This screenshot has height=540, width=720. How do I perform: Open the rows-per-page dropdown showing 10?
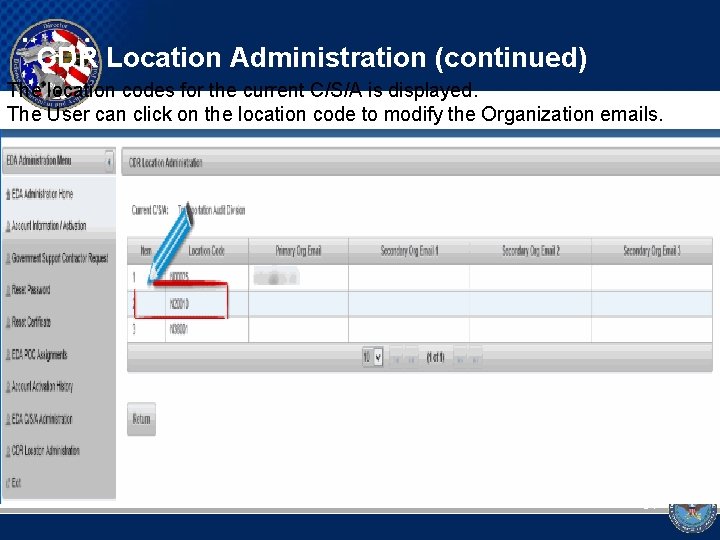pyautogui.click(x=372, y=357)
